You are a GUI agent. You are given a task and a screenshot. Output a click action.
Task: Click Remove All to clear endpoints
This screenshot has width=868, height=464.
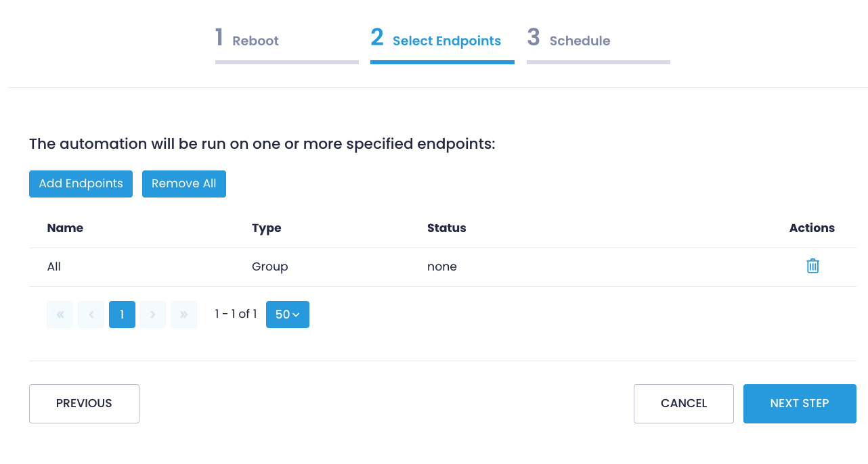(183, 183)
